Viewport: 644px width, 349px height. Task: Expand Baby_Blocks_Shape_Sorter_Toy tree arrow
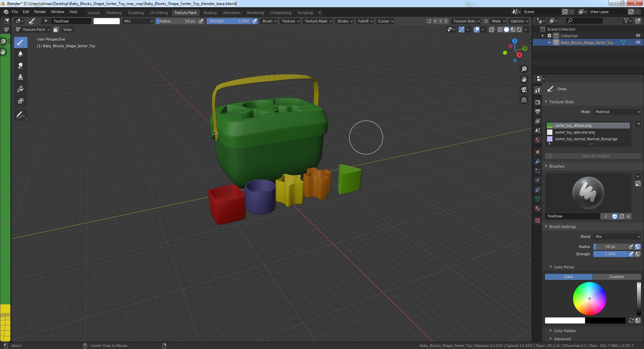(549, 43)
